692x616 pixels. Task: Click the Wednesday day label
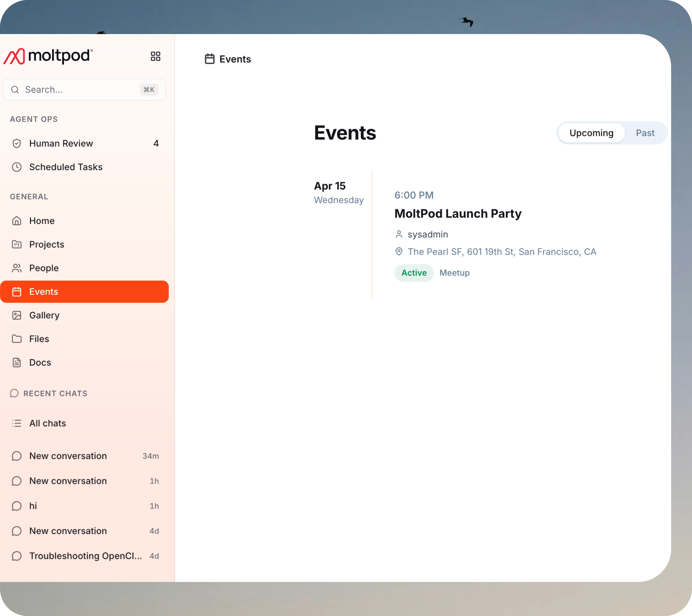tap(339, 200)
